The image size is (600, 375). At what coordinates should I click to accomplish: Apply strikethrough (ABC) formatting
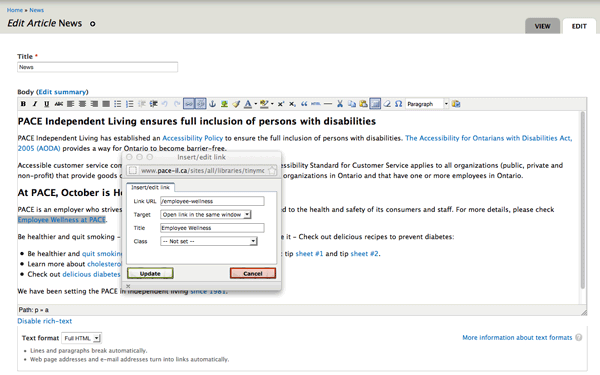point(59,104)
